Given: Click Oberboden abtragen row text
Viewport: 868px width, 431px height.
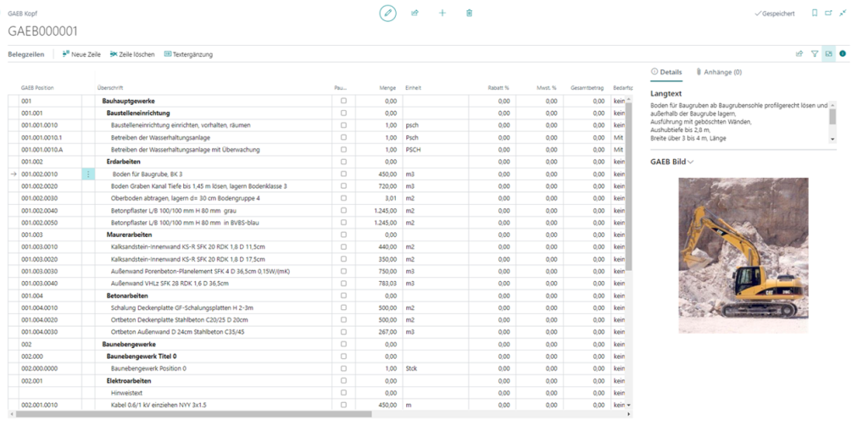Looking at the screenshot, I should (186, 199).
